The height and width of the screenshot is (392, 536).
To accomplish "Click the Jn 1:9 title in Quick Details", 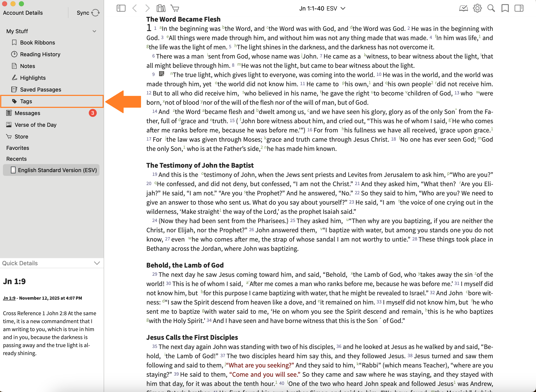I will 14,281.
